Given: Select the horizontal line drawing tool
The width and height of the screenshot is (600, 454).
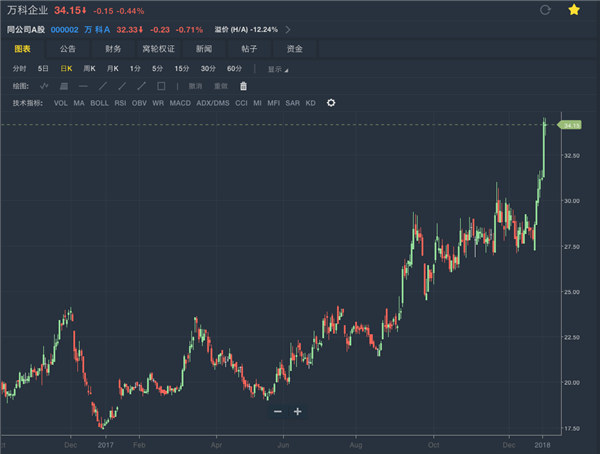Looking at the screenshot, I should pos(83,86).
